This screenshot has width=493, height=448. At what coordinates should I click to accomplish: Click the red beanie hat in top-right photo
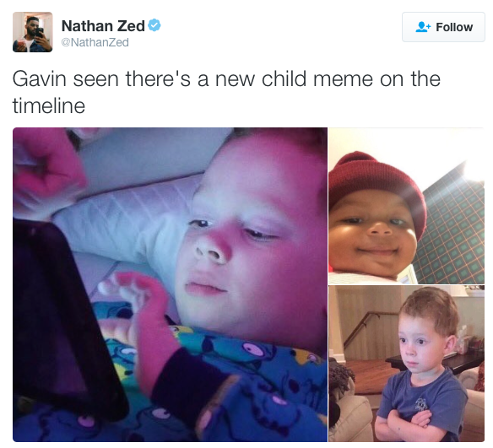[377, 186]
